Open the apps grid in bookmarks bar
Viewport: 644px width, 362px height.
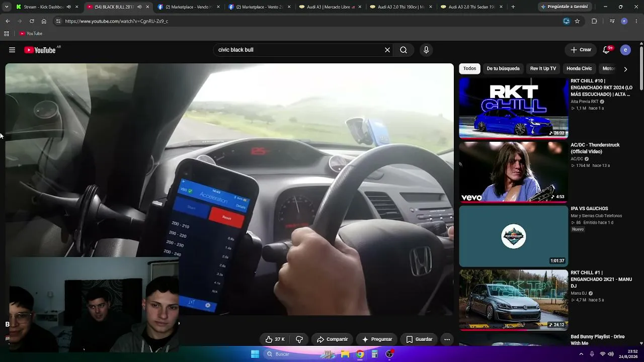click(x=7, y=34)
